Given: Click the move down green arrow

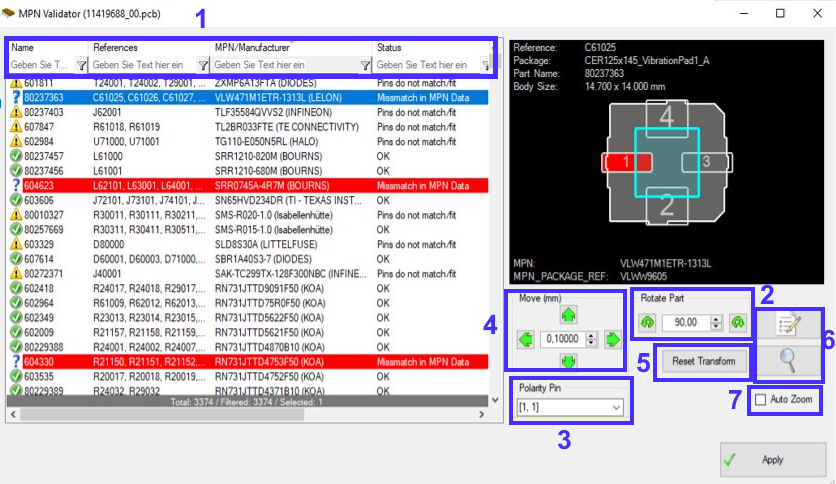Looking at the screenshot, I should click(568, 361).
